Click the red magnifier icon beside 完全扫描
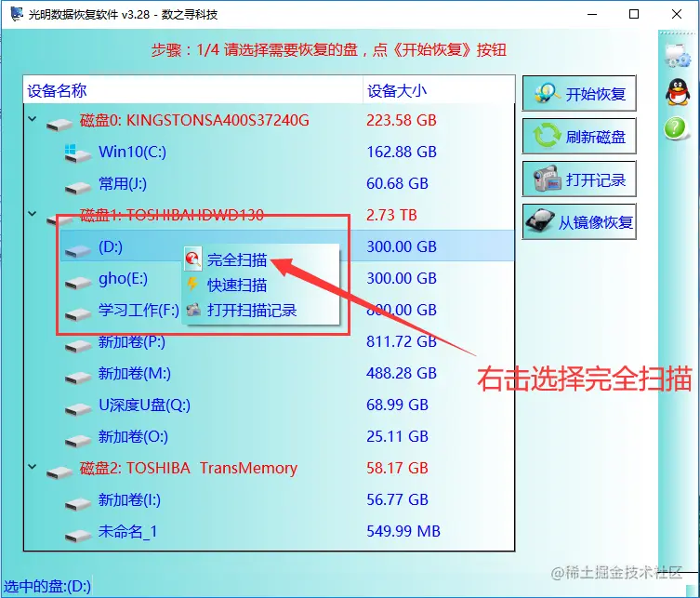 click(192, 259)
